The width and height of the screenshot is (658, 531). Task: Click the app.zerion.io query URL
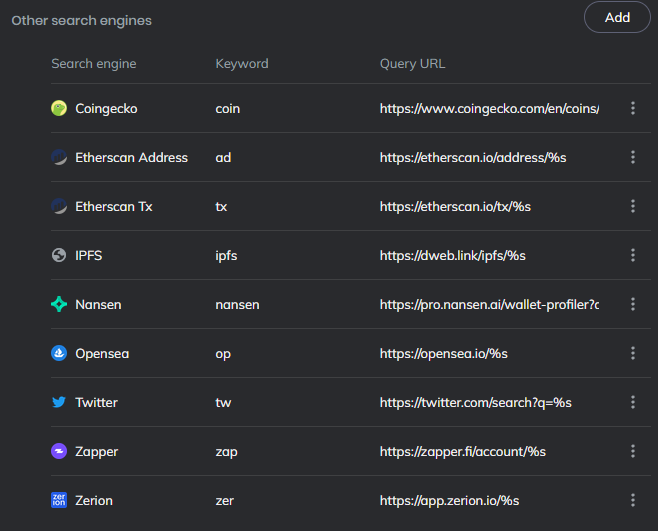pos(449,501)
